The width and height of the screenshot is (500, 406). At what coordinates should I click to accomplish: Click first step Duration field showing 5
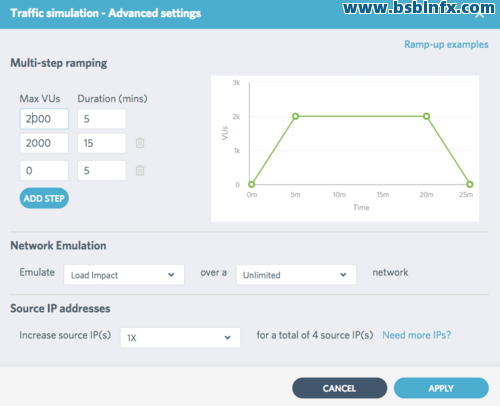[x=102, y=119]
